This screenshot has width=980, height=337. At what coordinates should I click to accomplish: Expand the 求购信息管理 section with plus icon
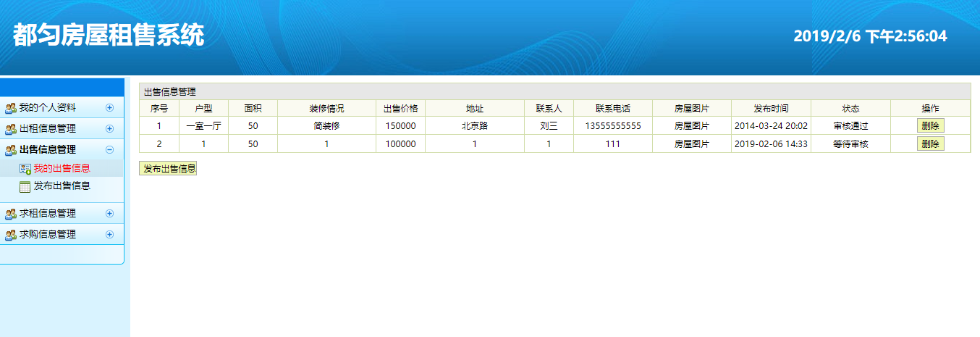[109, 235]
